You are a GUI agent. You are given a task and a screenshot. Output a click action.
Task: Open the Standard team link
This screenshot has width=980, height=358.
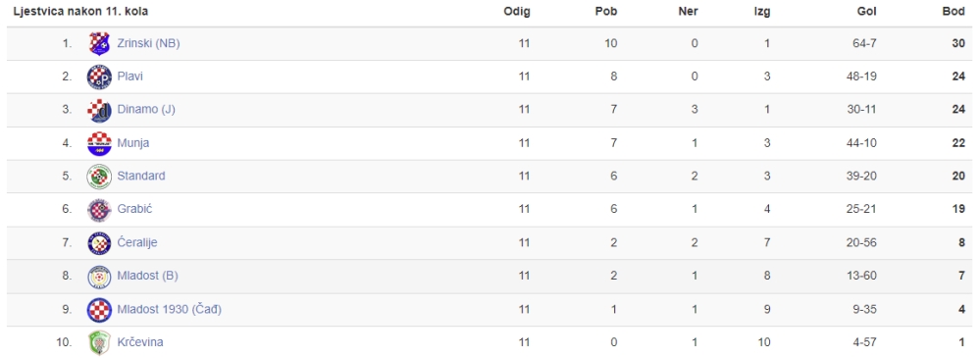pyautogui.click(x=141, y=177)
